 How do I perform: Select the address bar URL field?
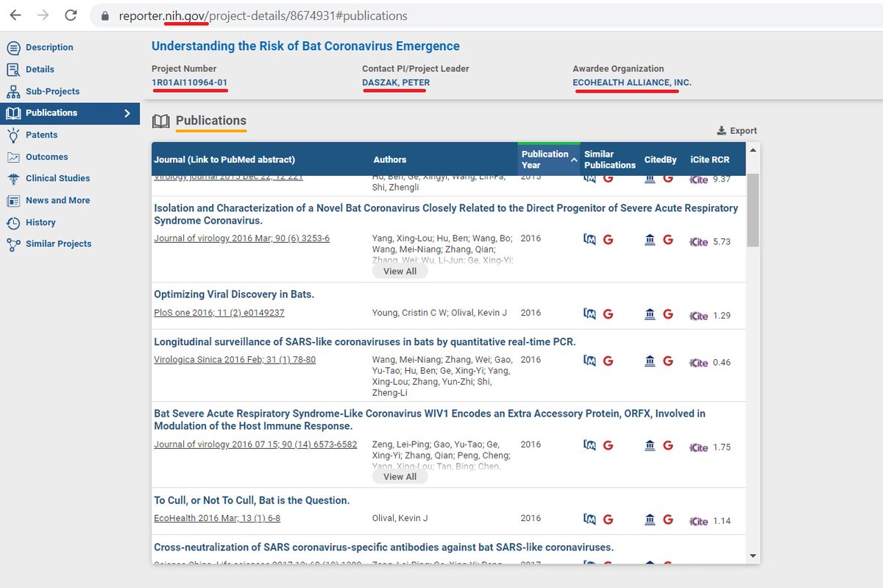coord(486,15)
